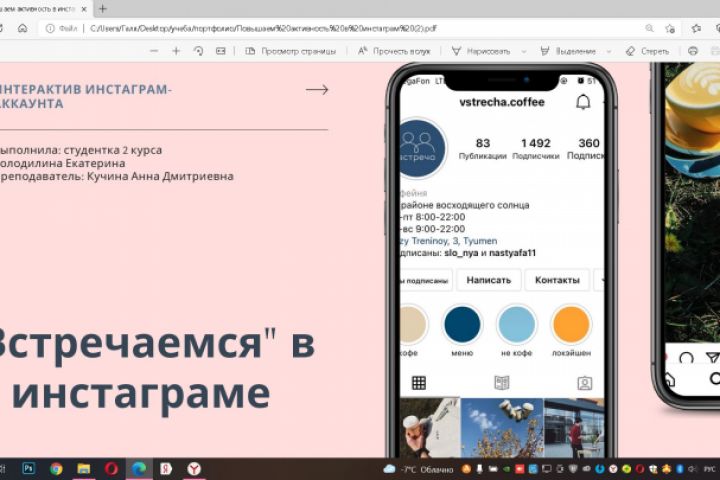Click the РУС language indicator
Viewport: 720px width, 480px height.
[x=709, y=469]
